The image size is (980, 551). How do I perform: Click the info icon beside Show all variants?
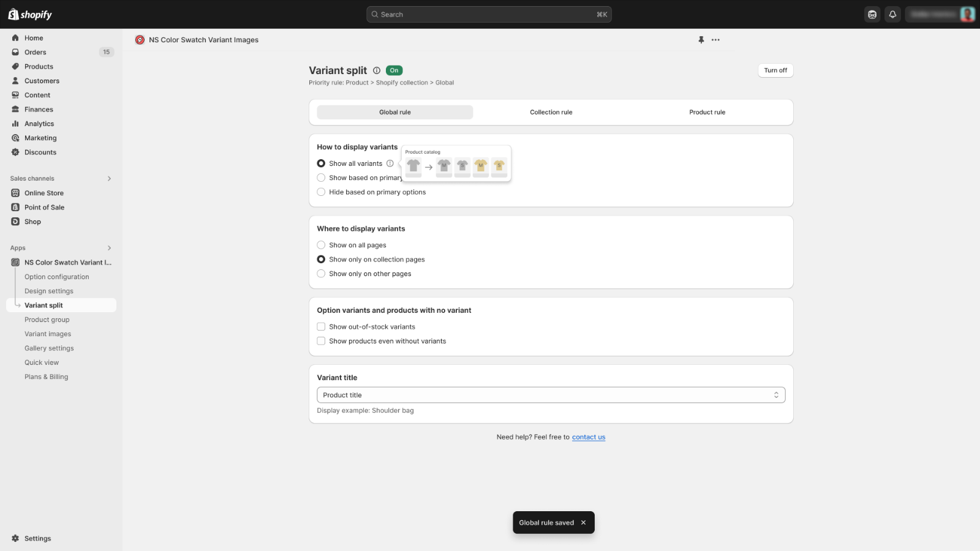390,163
